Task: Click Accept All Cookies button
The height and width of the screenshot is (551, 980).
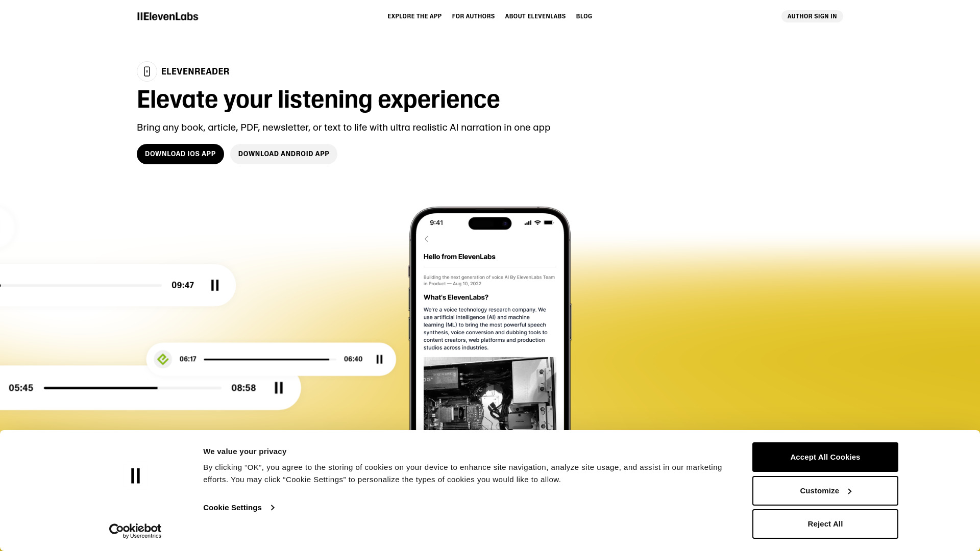Action: pyautogui.click(x=825, y=457)
